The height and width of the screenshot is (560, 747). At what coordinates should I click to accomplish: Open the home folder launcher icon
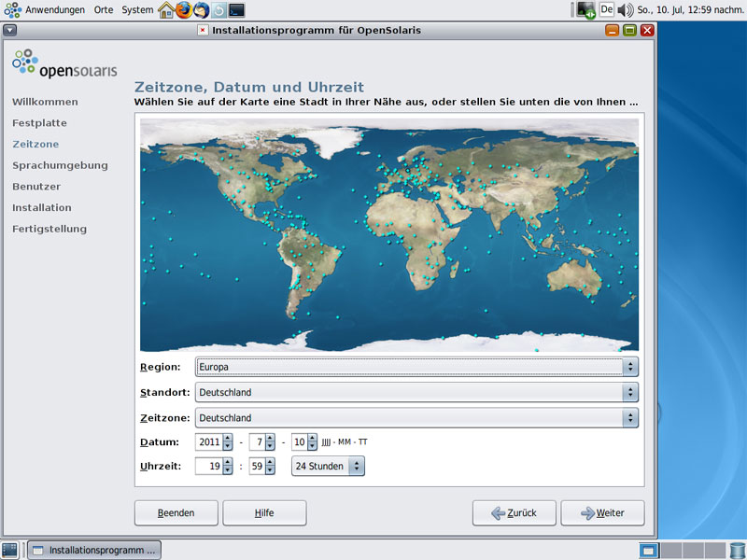coord(166,10)
